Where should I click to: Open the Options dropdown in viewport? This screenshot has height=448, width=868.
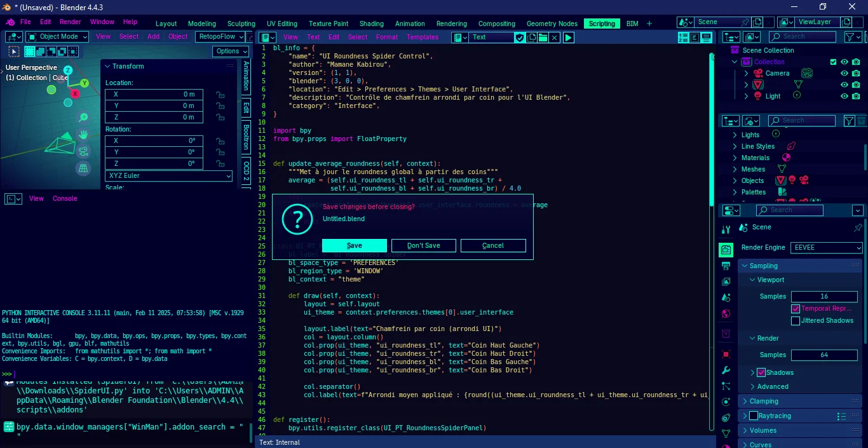(231, 51)
